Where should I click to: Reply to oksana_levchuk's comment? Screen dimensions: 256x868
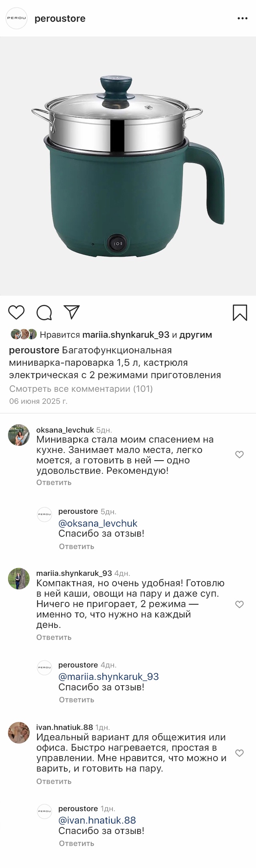click(x=54, y=482)
